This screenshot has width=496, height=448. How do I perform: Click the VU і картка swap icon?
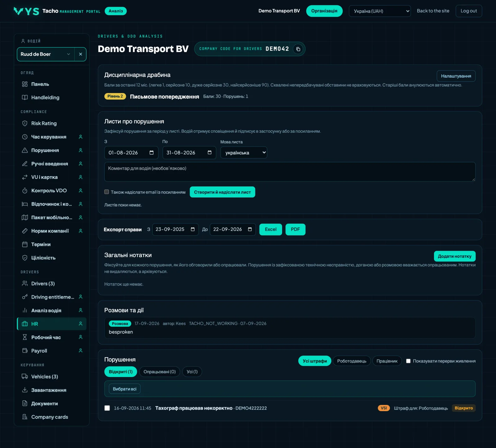(x=25, y=177)
